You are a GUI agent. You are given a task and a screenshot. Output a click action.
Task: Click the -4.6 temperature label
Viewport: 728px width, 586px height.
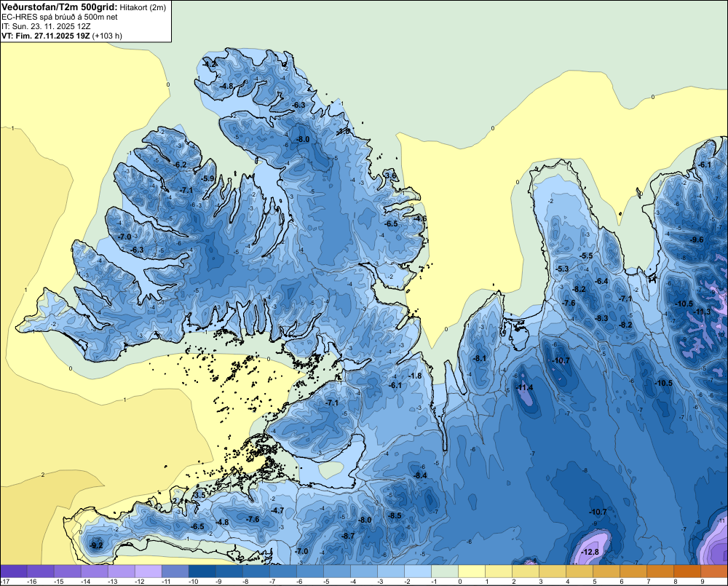[420, 218]
